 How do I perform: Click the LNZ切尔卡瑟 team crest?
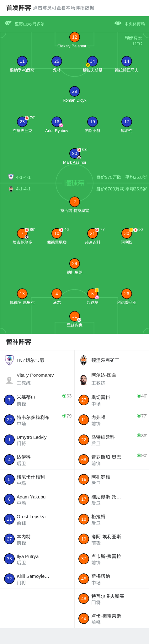coord(9,360)
